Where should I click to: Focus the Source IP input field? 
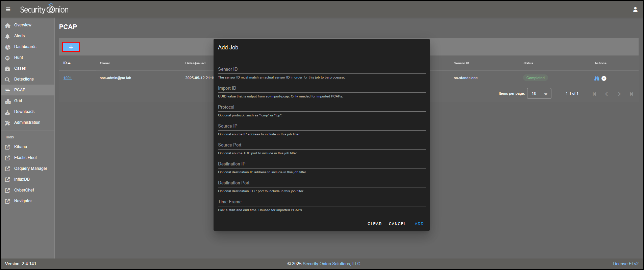click(321, 126)
